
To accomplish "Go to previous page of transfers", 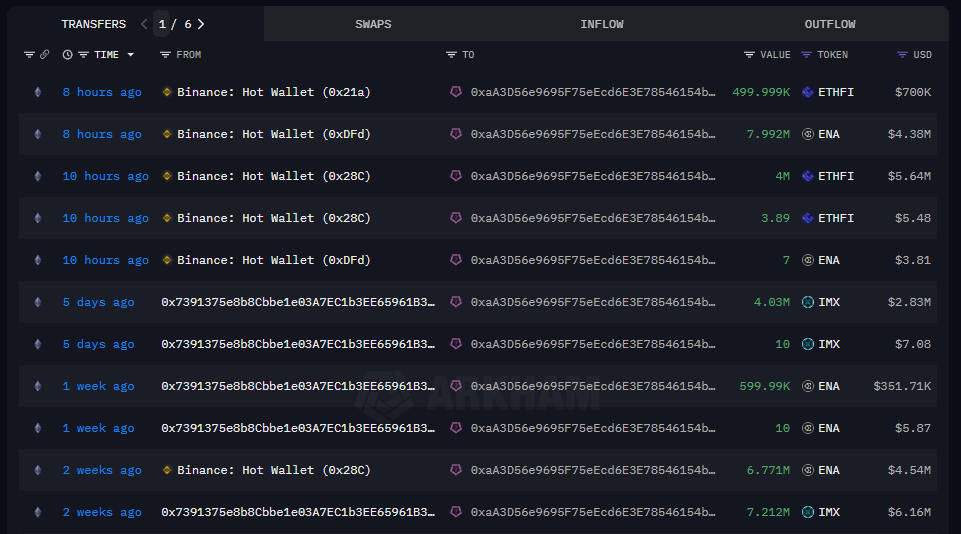I will tap(144, 24).
